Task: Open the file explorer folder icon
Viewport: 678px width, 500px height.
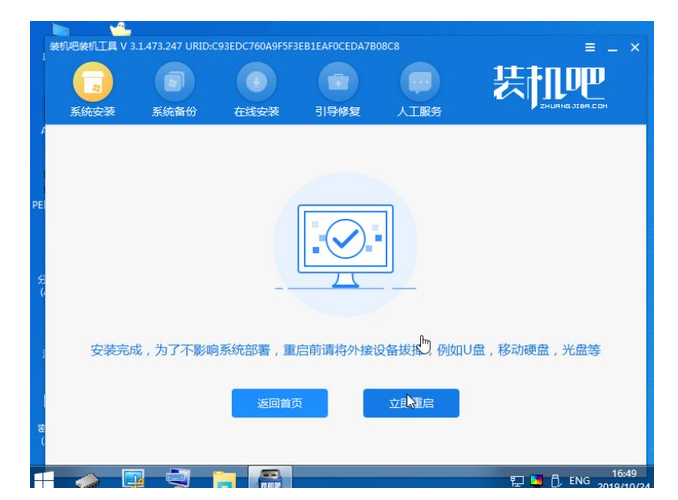Action: 224,480
